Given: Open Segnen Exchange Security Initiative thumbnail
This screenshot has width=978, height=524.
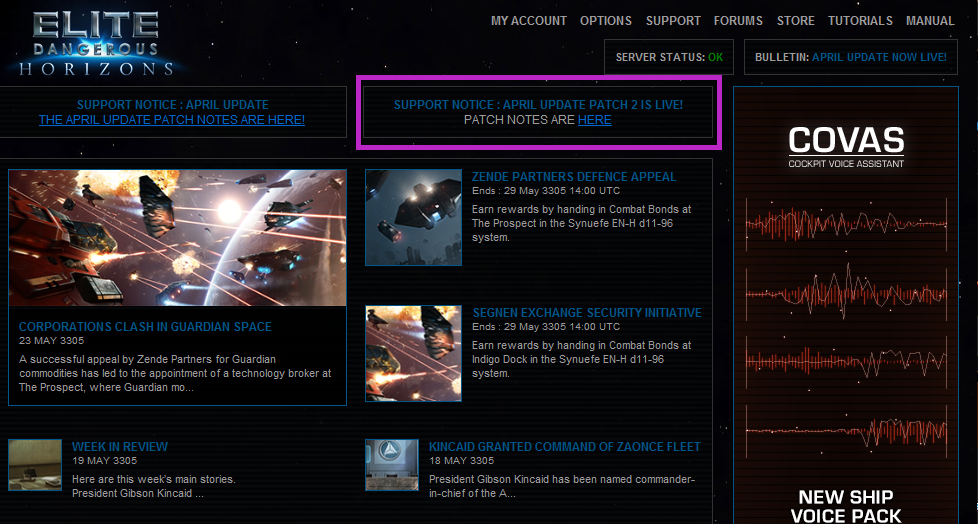Looking at the screenshot, I should pyautogui.click(x=414, y=353).
